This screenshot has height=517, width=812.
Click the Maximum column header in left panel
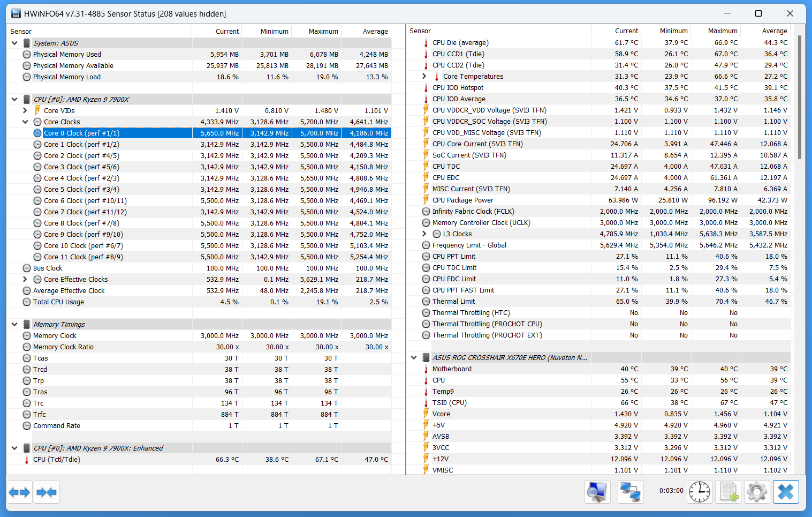click(323, 32)
